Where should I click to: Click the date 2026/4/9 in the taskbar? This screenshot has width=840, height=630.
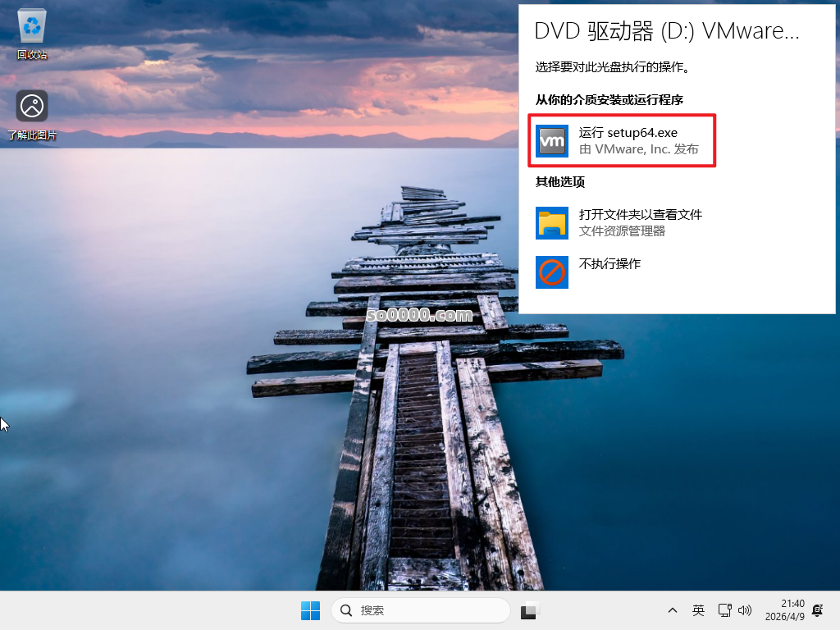click(785, 616)
